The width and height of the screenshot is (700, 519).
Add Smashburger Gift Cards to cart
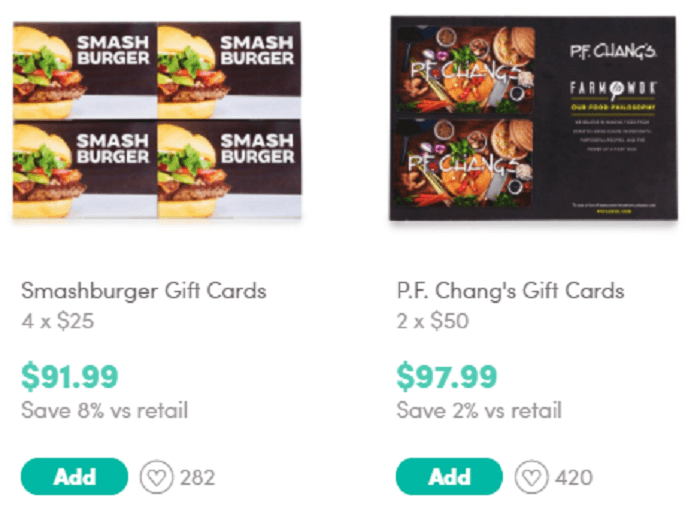pyautogui.click(x=75, y=477)
